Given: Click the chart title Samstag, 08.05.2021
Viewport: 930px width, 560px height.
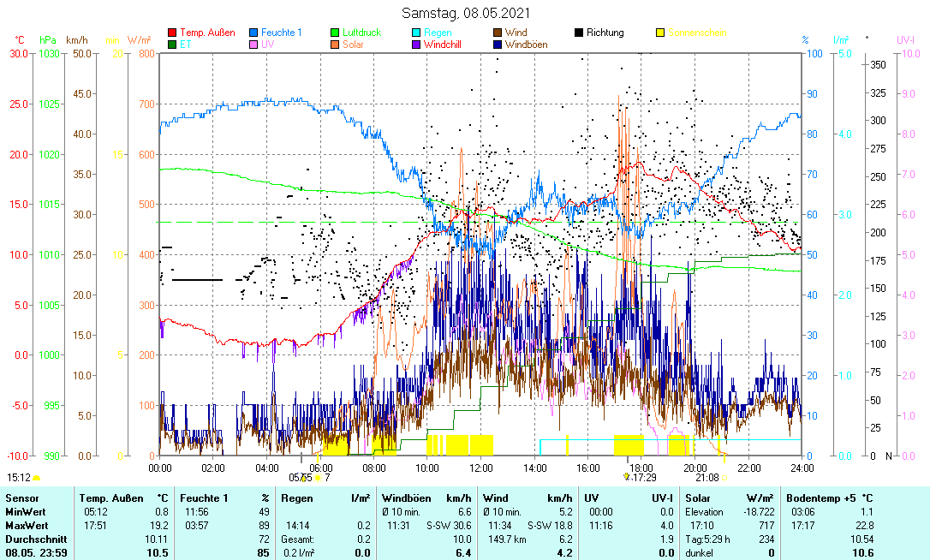Looking at the screenshot, I should [x=465, y=13].
